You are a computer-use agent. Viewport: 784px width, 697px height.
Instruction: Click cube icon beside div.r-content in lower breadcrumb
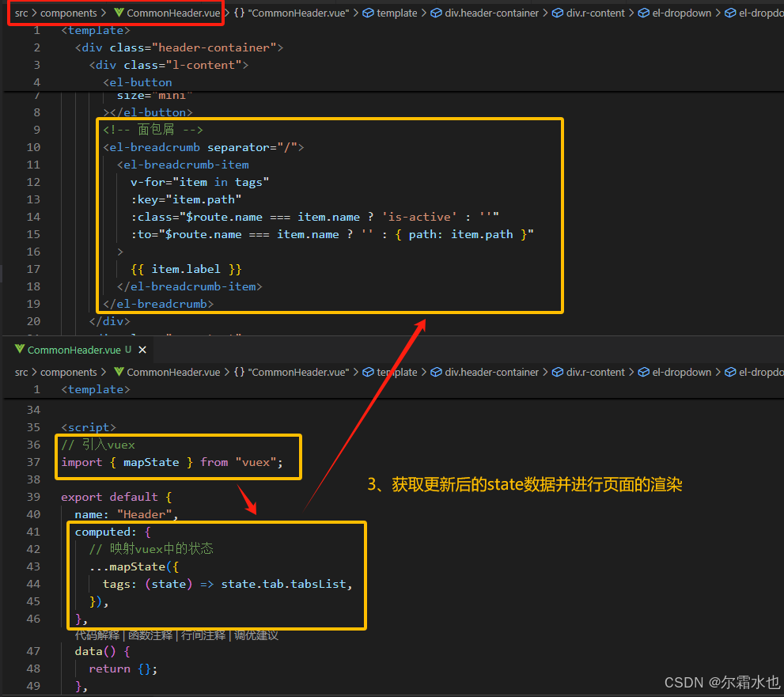pos(558,372)
